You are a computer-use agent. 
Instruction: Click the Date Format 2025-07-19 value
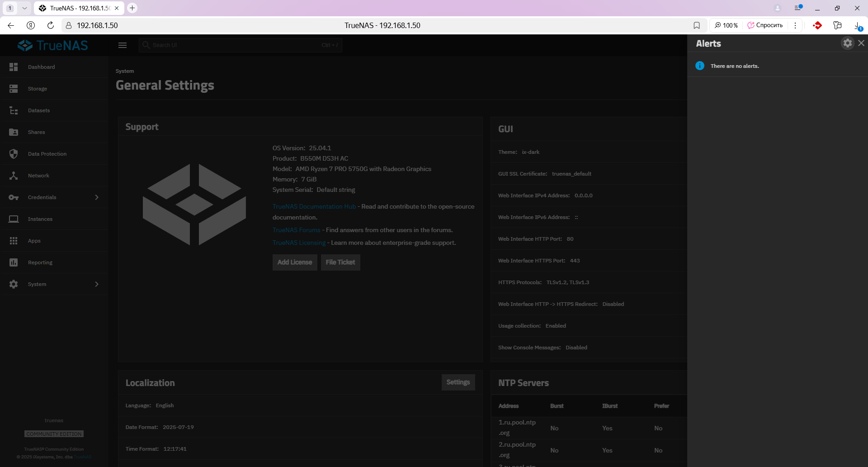178,427
